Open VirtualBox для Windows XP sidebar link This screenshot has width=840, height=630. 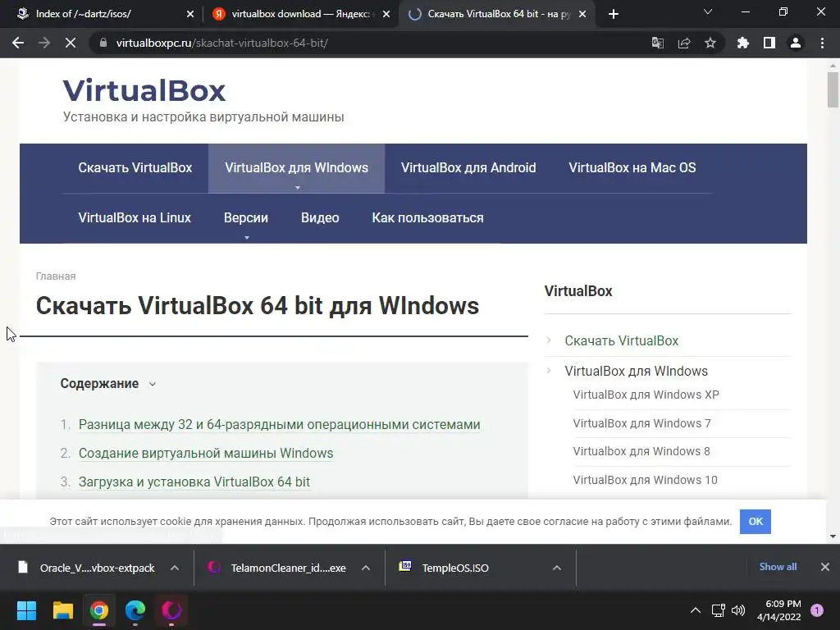(x=646, y=395)
